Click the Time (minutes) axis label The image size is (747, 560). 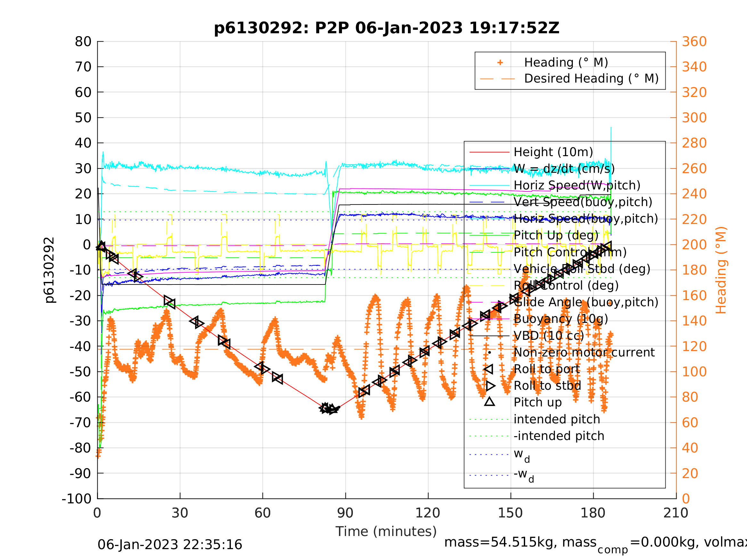click(x=386, y=532)
